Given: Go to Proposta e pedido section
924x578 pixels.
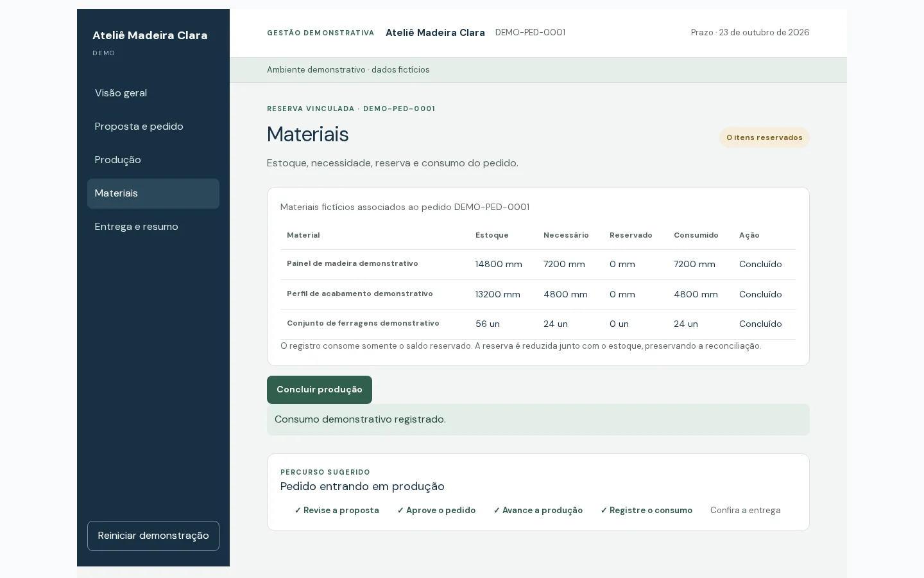Looking at the screenshot, I should pyautogui.click(x=153, y=127).
